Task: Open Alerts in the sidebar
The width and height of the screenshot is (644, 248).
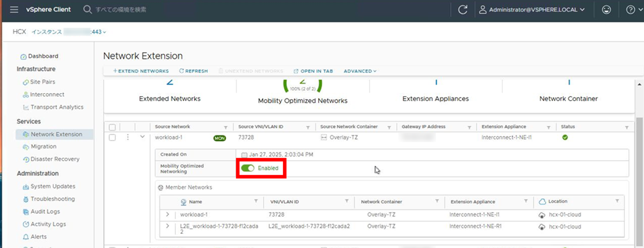Action: [x=38, y=237]
